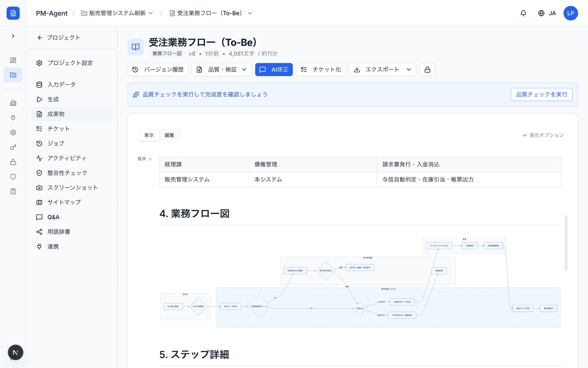Open the 販売管理システム刷新 project dropdown

pyautogui.click(x=117, y=13)
